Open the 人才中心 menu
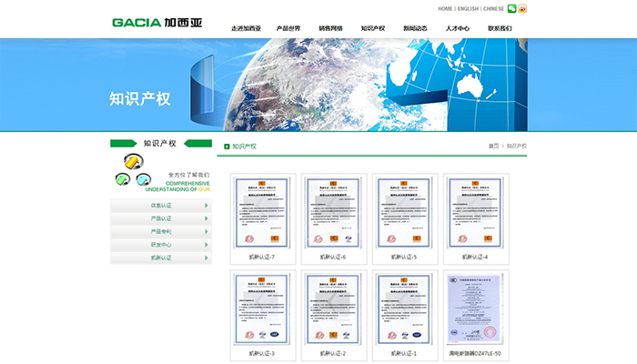This screenshot has height=364, width=637. coord(458,28)
